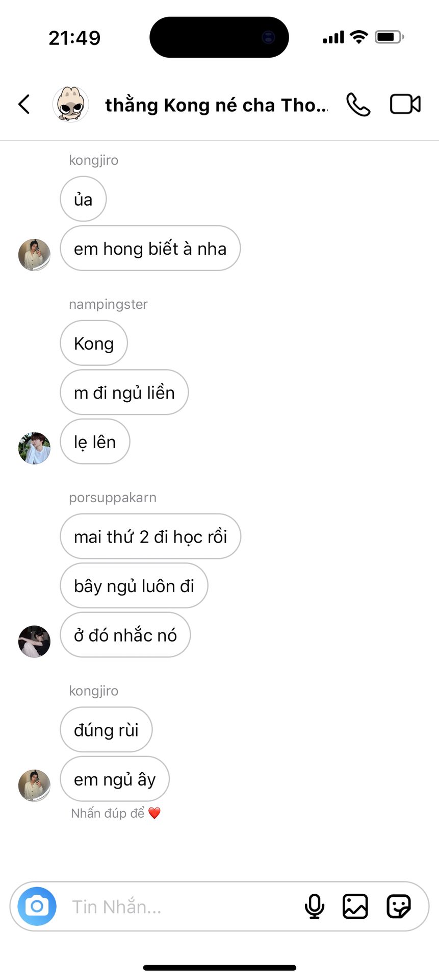Open the sticker picker icon
The width and height of the screenshot is (439, 980).
click(x=399, y=906)
